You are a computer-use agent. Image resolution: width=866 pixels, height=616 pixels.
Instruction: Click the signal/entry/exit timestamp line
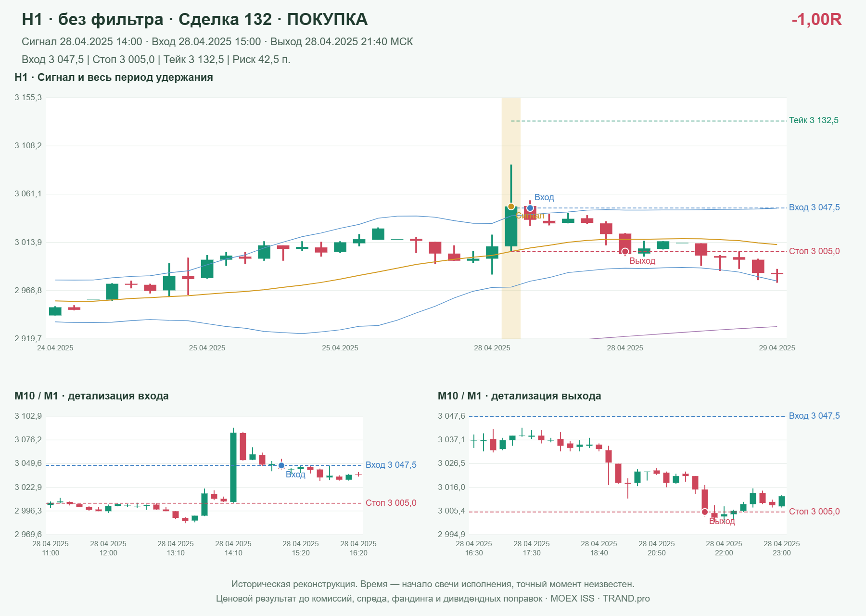click(x=217, y=42)
